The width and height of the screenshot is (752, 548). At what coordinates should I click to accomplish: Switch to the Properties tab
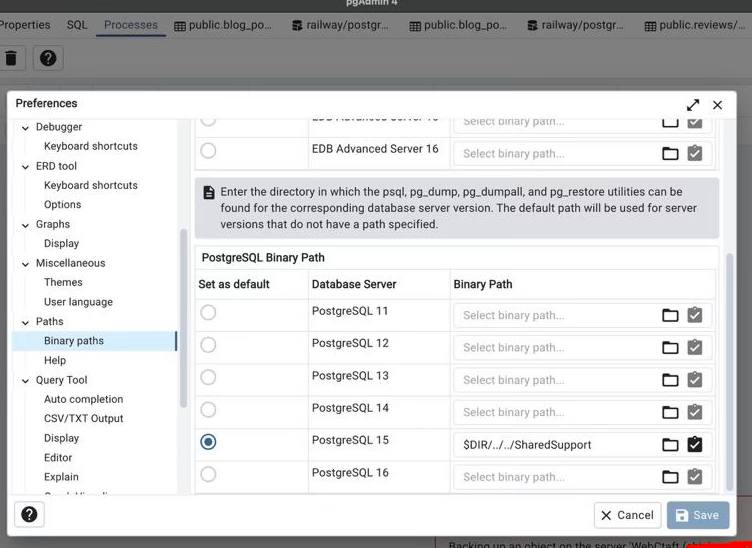tap(24, 25)
